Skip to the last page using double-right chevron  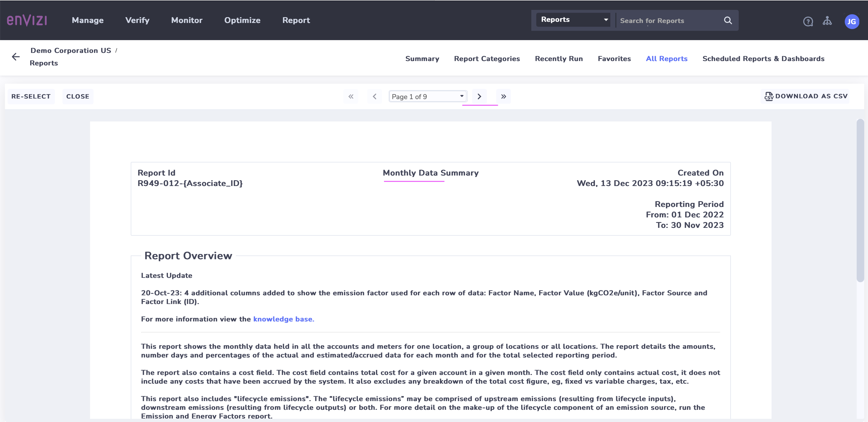pyautogui.click(x=503, y=96)
